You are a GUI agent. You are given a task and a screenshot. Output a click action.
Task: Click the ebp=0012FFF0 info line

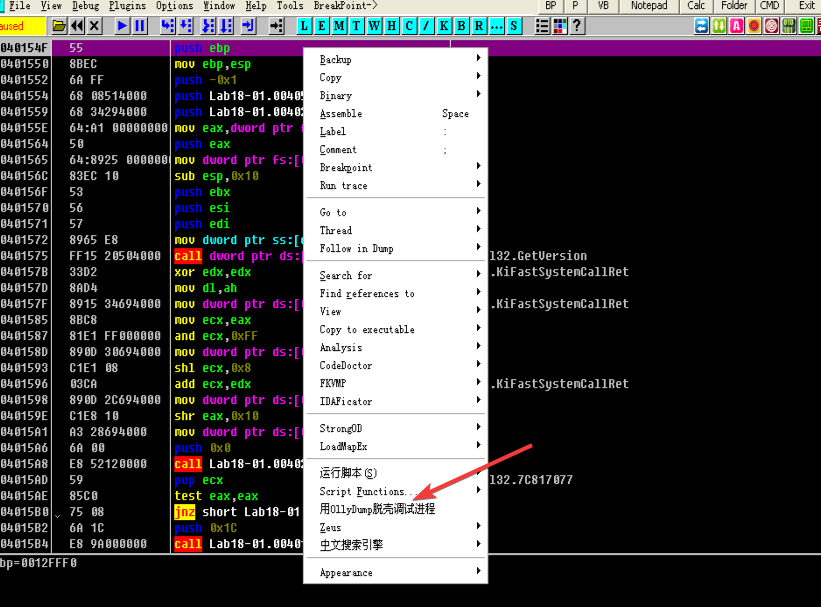38,563
